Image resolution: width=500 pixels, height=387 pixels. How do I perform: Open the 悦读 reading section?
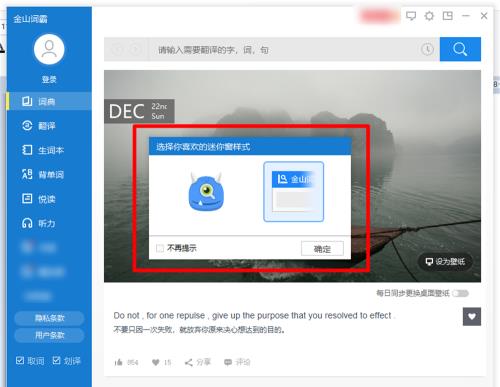click(x=39, y=199)
